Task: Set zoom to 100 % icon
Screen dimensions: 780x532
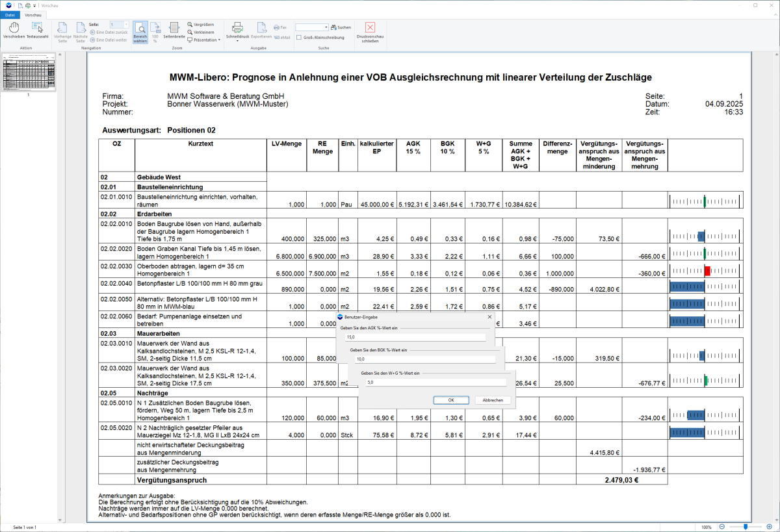Action: [155, 32]
